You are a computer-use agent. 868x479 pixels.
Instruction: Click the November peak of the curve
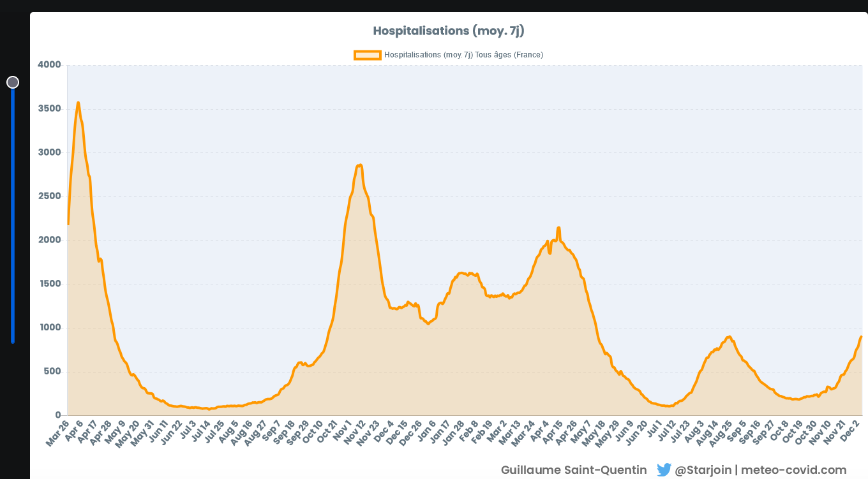360,165
